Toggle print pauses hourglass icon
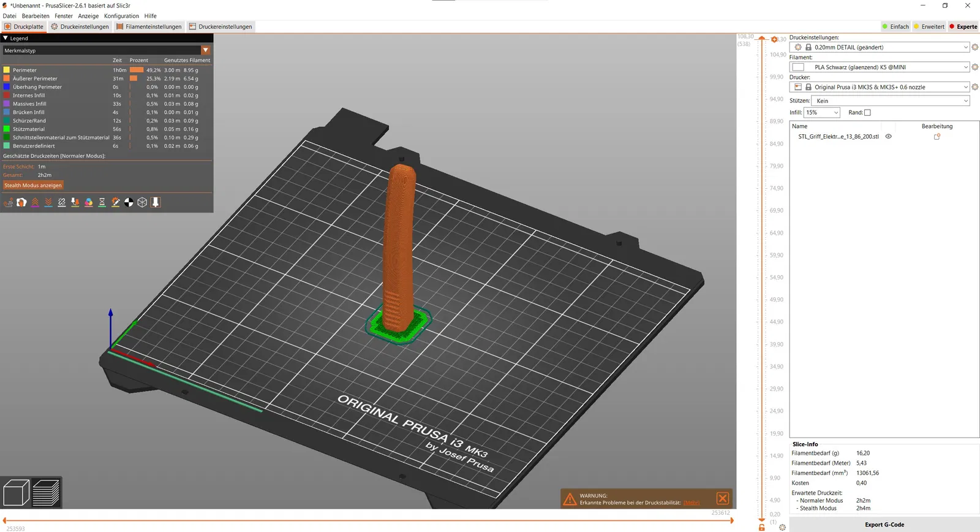 pyautogui.click(x=102, y=202)
